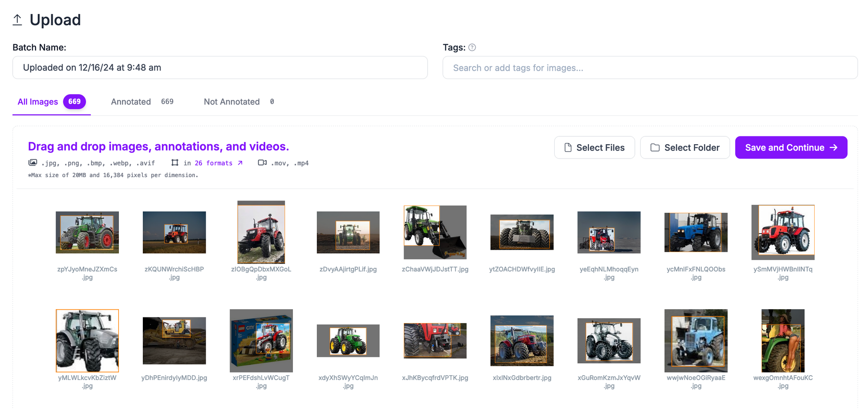Click the xrPEFdshLvWCugT.jpg LEGO tractor thumbnail
Image resolution: width=868 pixels, height=409 pixels.
pyautogui.click(x=261, y=341)
